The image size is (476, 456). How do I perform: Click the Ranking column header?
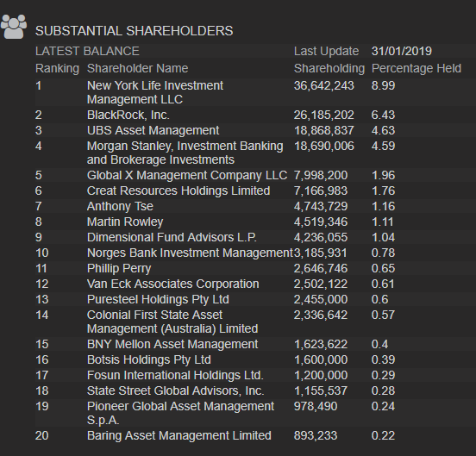[57, 69]
